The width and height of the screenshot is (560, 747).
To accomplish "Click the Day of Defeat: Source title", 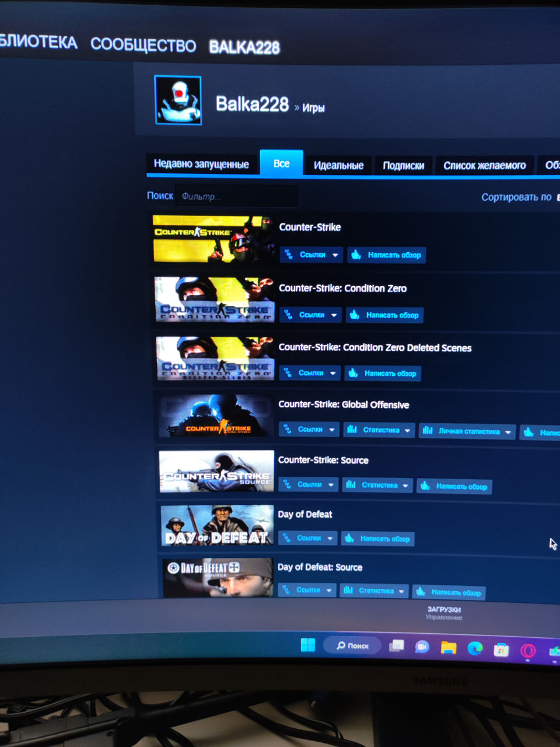I will (320, 567).
